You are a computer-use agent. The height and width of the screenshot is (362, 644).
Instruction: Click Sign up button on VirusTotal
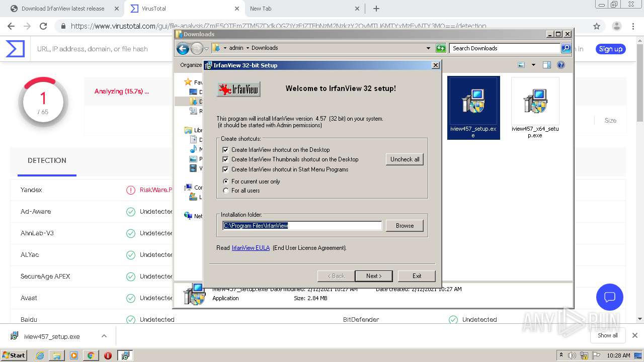(x=611, y=49)
